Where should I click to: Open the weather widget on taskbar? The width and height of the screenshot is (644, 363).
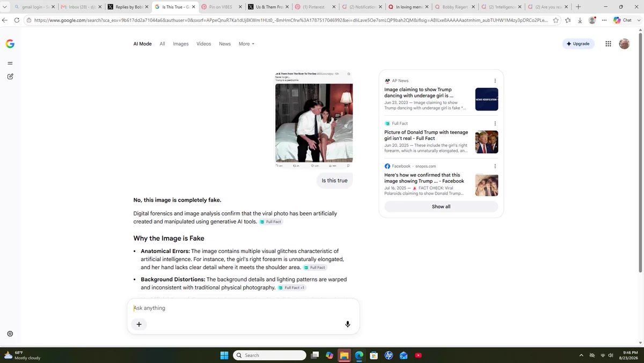click(x=21, y=355)
